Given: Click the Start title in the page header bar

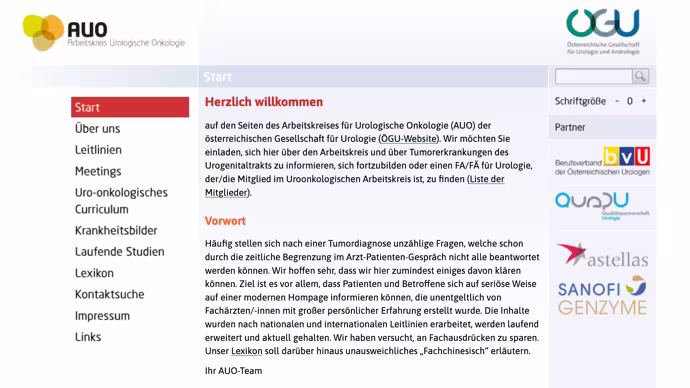Looking at the screenshot, I should coord(217,77).
